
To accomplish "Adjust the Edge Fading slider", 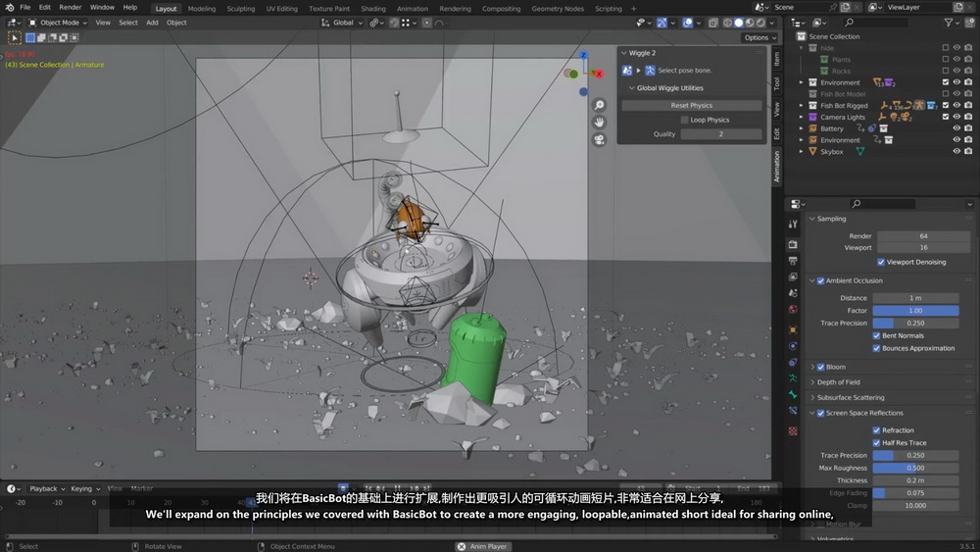I will [915, 493].
